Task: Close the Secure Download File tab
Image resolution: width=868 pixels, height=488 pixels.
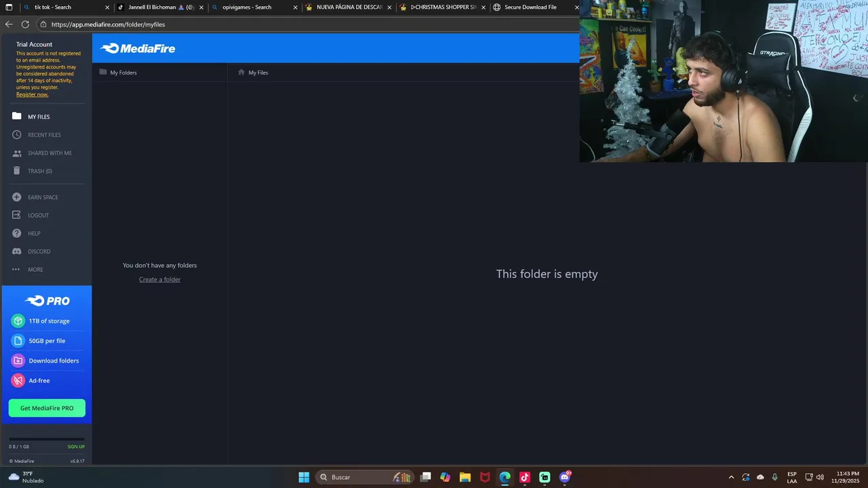Action: (x=576, y=7)
